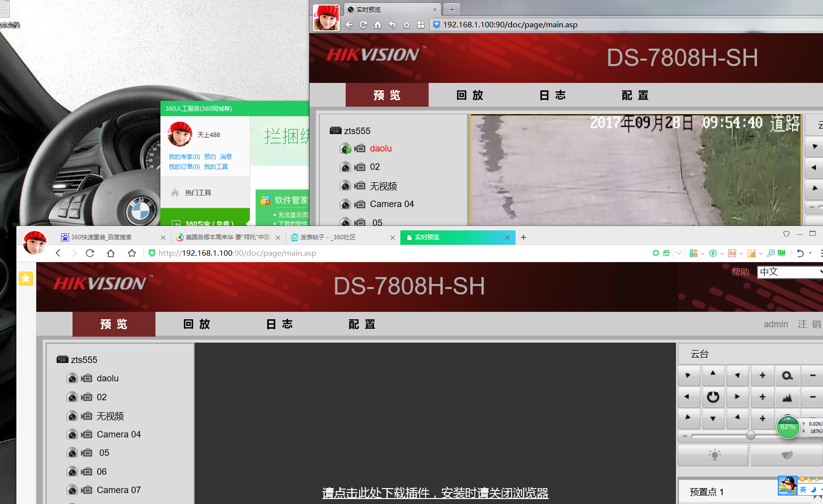Open the 中文 language dropdown

(790, 272)
